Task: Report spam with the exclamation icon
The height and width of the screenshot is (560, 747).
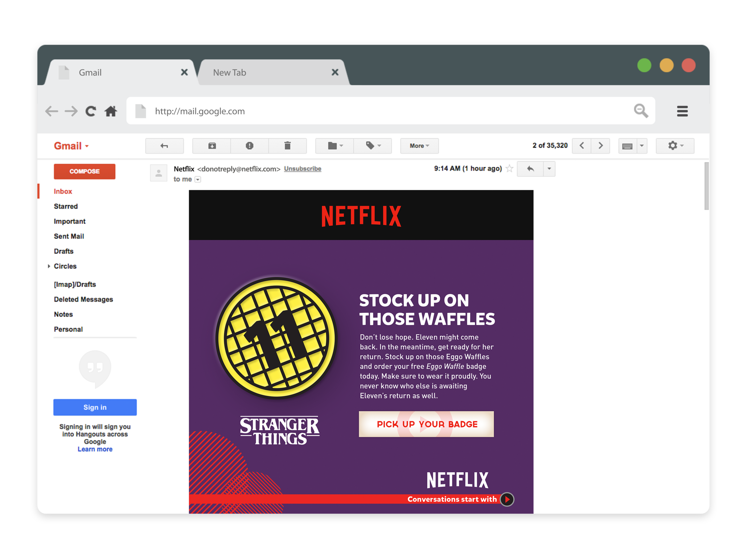Action: (x=249, y=146)
